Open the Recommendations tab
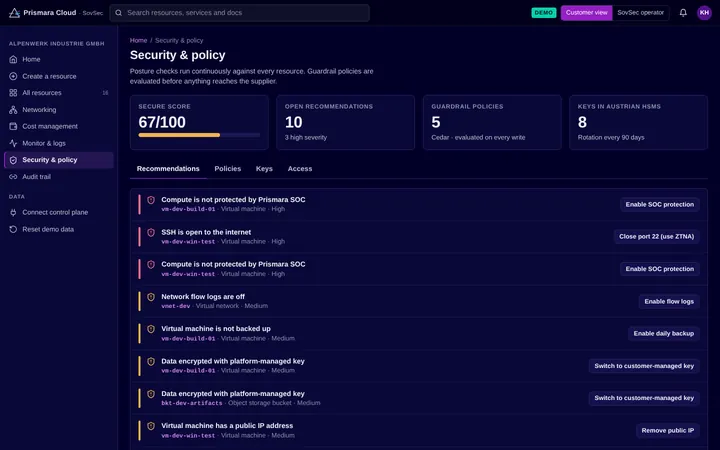This screenshot has width=720, height=450. (x=168, y=169)
